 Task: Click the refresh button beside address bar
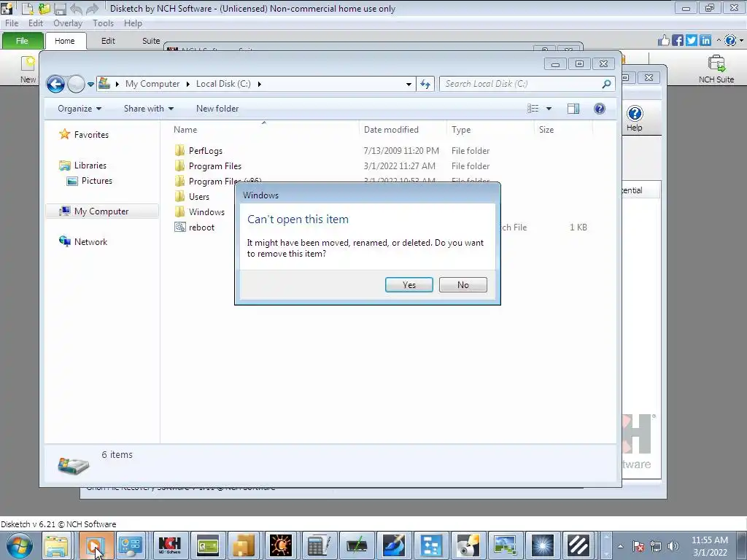[425, 85]
